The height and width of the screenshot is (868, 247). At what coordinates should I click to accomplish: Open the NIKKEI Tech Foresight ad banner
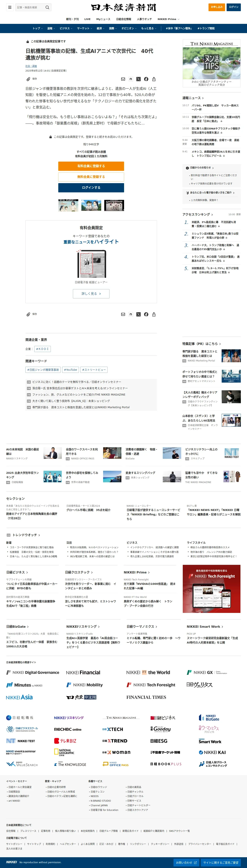[x=212, y=589]
